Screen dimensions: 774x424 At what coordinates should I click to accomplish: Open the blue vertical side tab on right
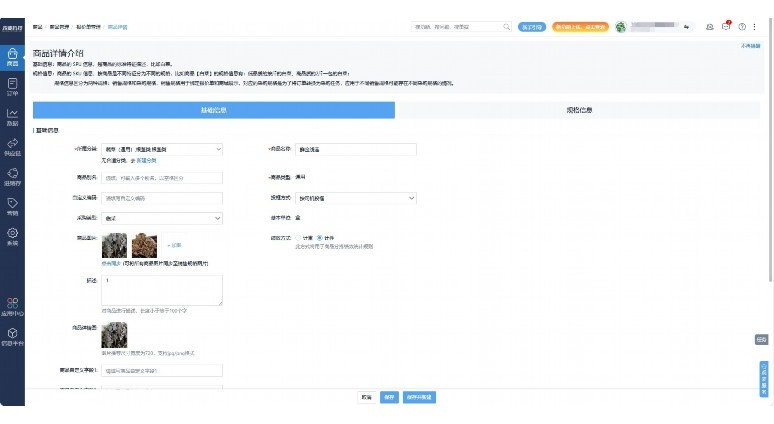(x=764, y=379)
